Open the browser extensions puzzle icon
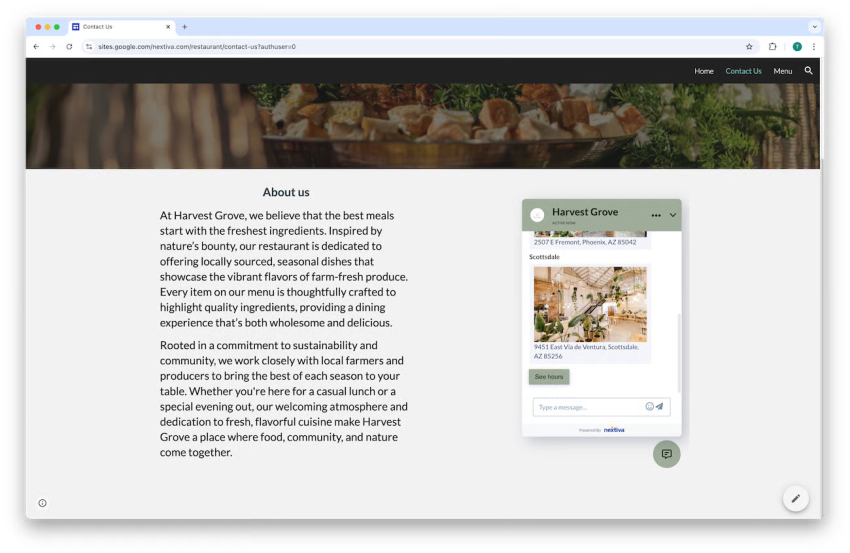 point(772,47)
